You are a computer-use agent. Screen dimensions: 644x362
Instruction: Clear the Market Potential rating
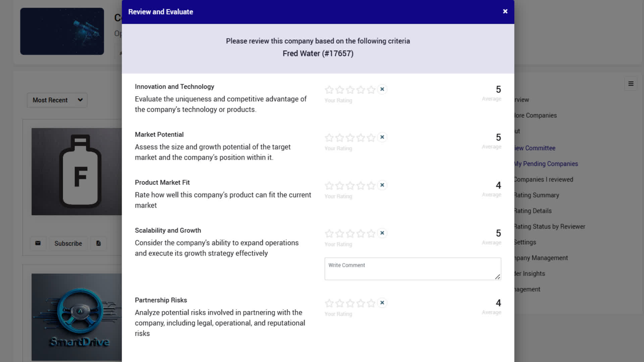click(x=382, y=137)
